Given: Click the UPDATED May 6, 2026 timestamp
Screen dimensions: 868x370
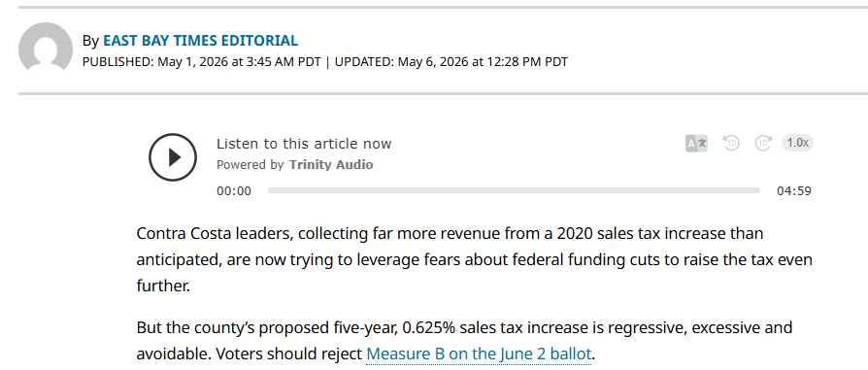Looking at the screenshot, I should 451,61.
